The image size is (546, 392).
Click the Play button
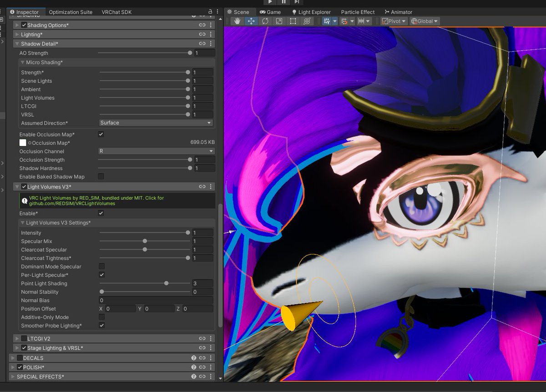270,2
